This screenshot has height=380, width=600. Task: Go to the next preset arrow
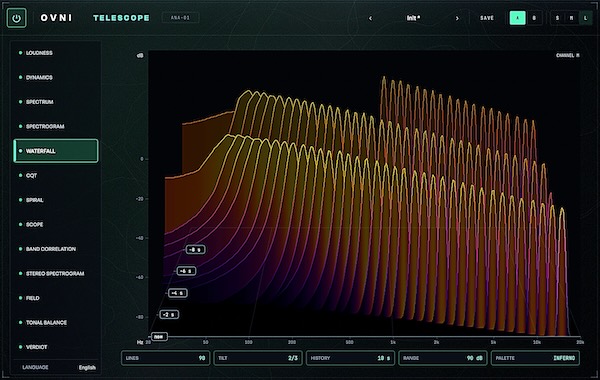(x=457, y=18)
